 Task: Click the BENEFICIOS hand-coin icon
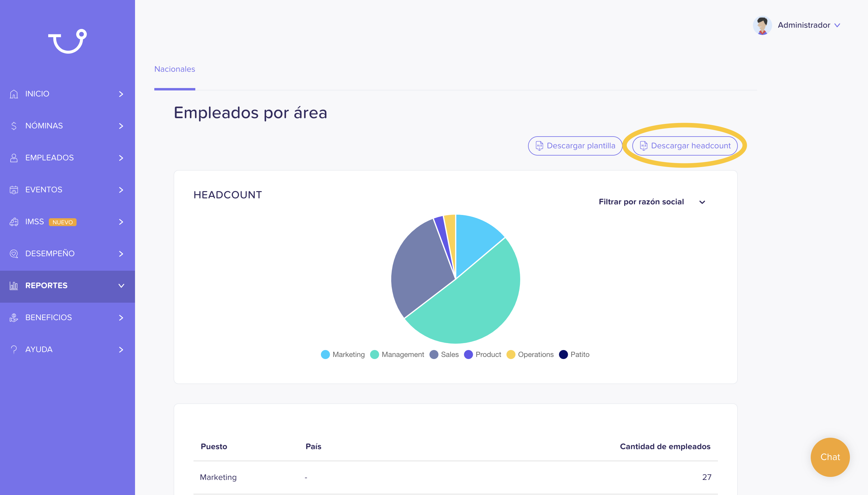(14, 317)
